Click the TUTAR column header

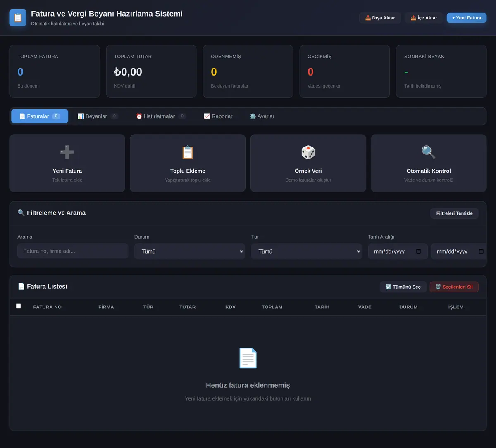pos(187,307)
